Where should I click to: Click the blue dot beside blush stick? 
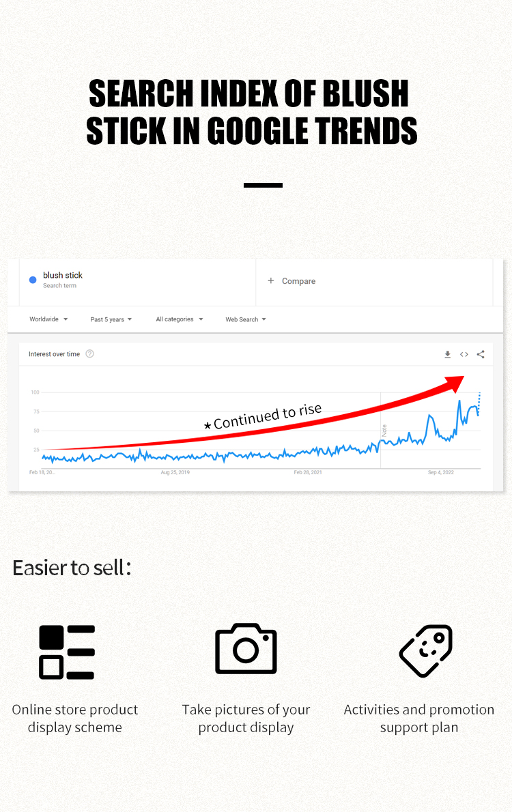(x=33, y=280)
